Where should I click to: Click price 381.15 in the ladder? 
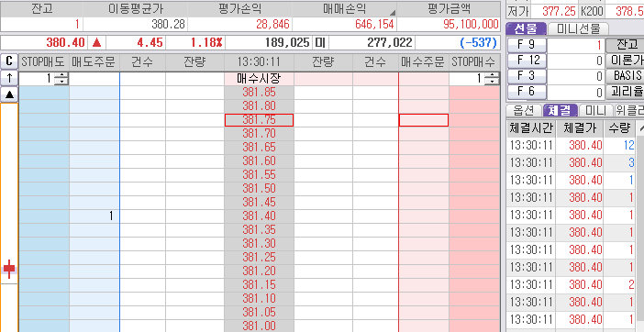coord(259,285)
